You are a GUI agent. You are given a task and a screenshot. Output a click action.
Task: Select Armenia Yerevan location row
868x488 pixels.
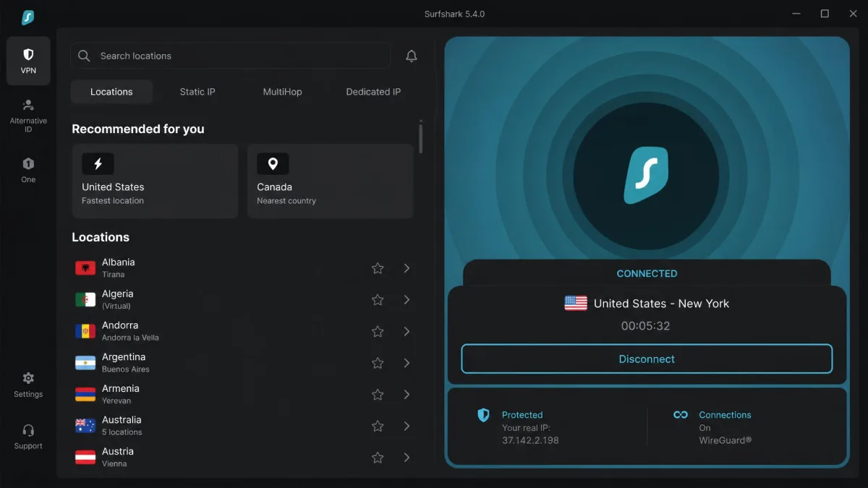coord(244,394)
